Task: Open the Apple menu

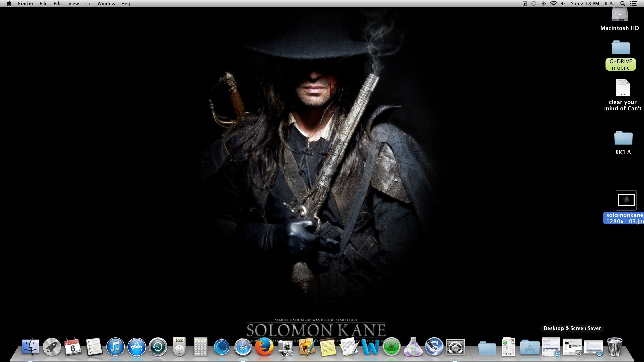Action: point(9,4)
